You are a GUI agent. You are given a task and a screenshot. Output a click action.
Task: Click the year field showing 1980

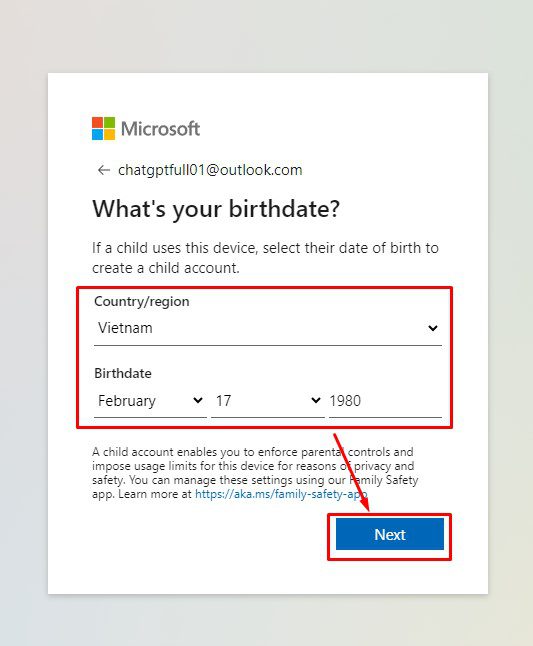(x=385, y=400)
